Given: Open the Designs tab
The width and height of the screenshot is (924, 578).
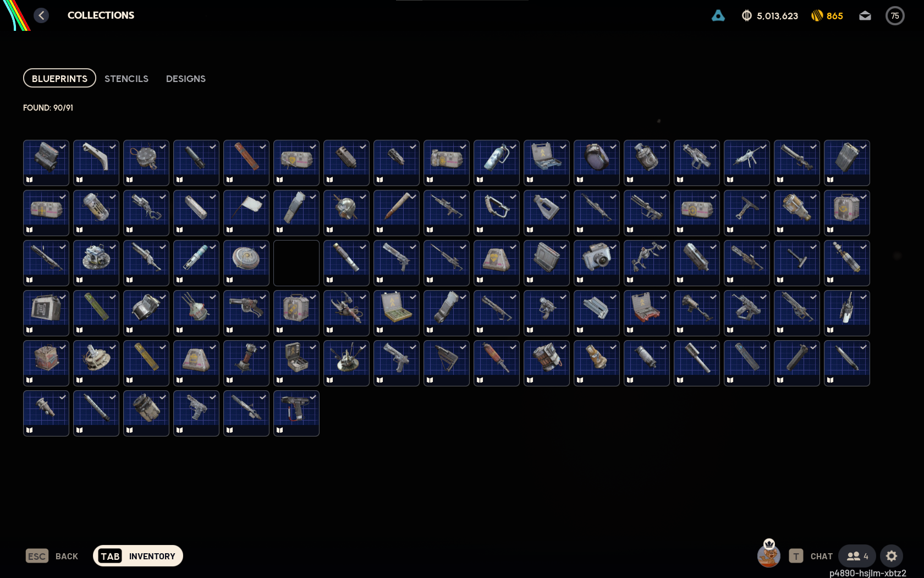Looking at the screenshot, I should coord(186,79).
